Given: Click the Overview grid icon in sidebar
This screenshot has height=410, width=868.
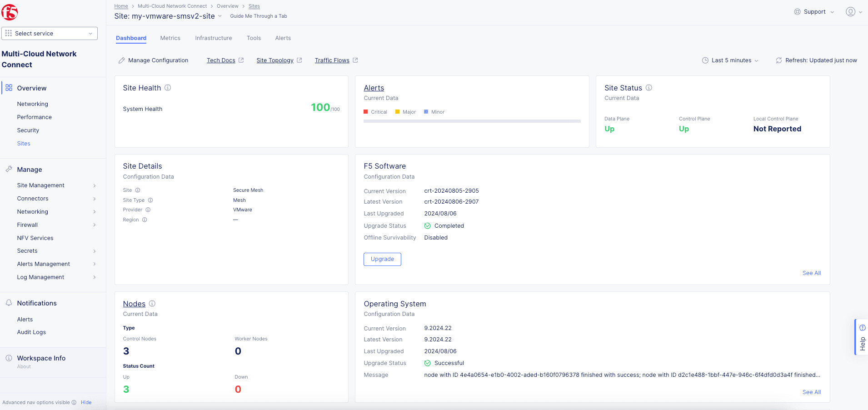Looking at the screenshot, I should [x=9, y=88].
